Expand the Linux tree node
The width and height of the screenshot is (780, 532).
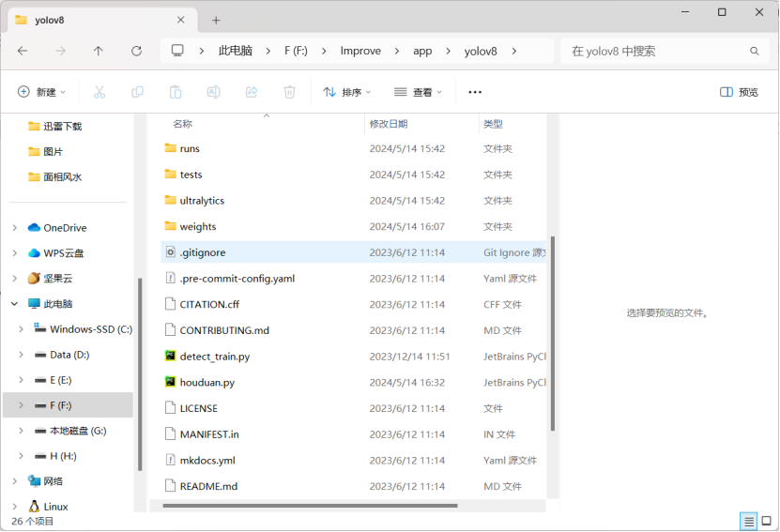(15, 507)
